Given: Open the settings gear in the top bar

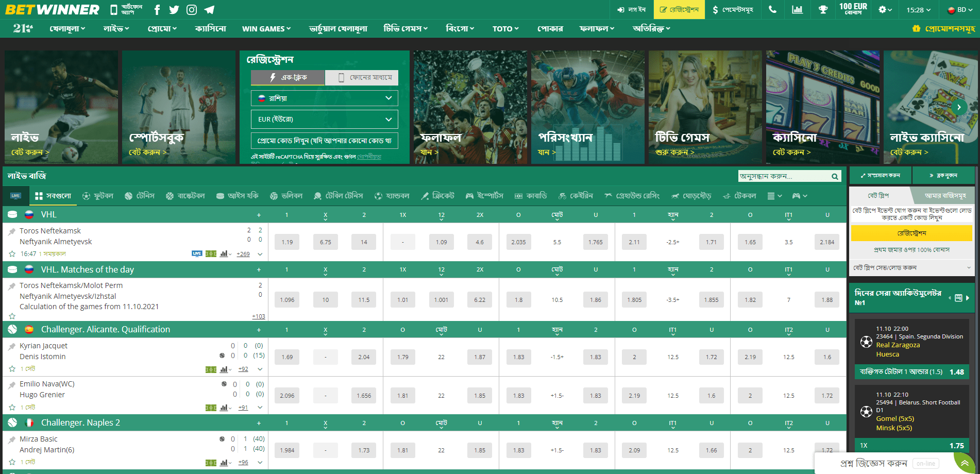Looking at the screenshot, I should click(885, 10).
